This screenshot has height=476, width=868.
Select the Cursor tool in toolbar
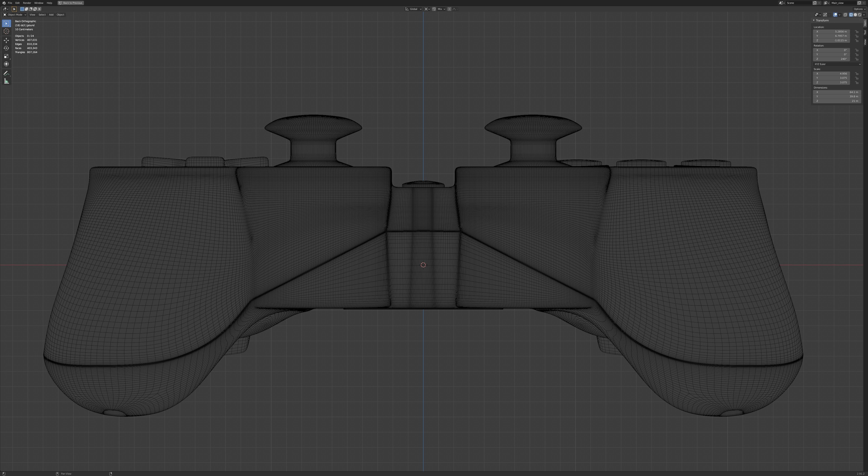click(x=6, y=31)
